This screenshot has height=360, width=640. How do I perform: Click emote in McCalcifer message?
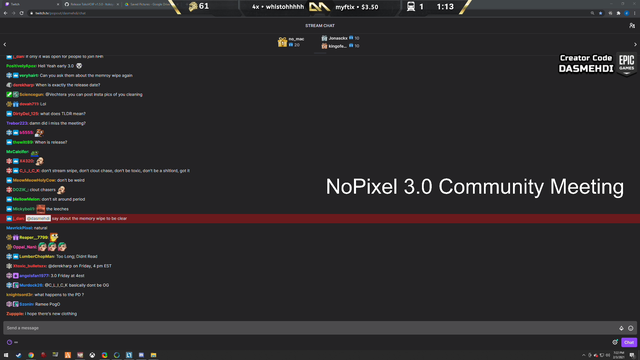(35, 152)
